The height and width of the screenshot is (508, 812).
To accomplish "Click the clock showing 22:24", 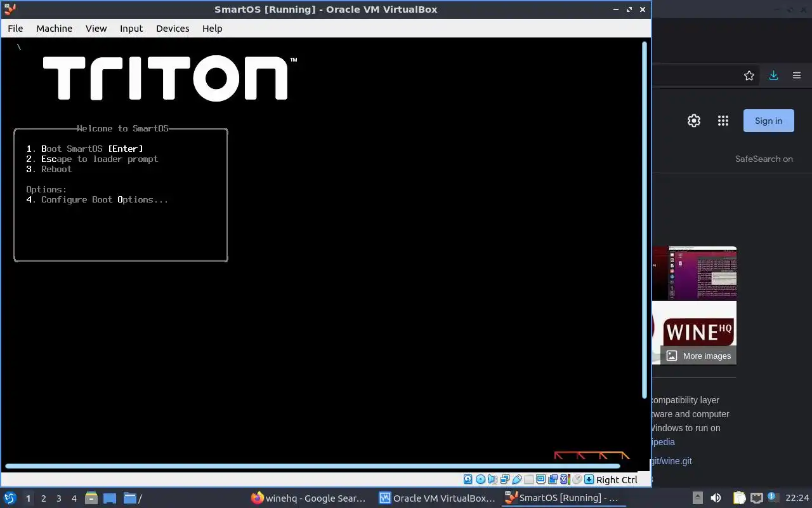I will click(797, 498).
